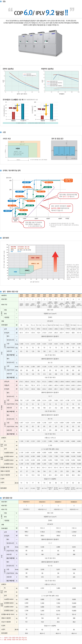
Task: Click the 'HEM II - HR' region in range chart
Action: [35, 263]
